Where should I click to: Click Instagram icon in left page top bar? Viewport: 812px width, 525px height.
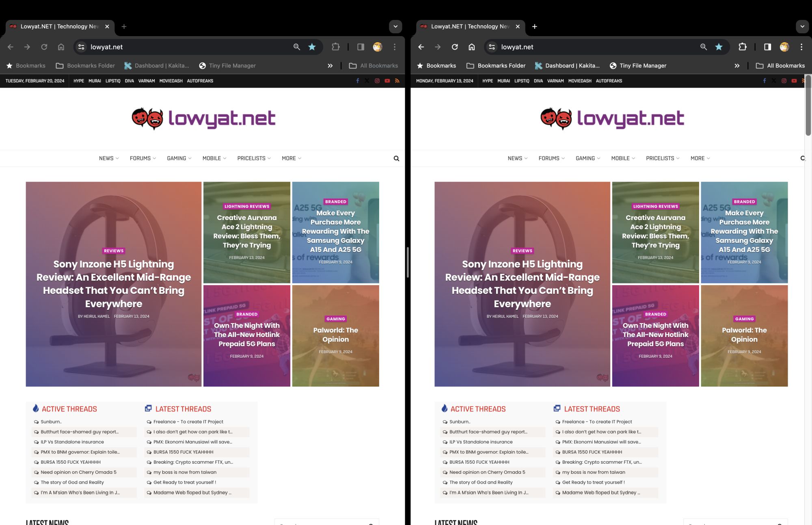377,81
